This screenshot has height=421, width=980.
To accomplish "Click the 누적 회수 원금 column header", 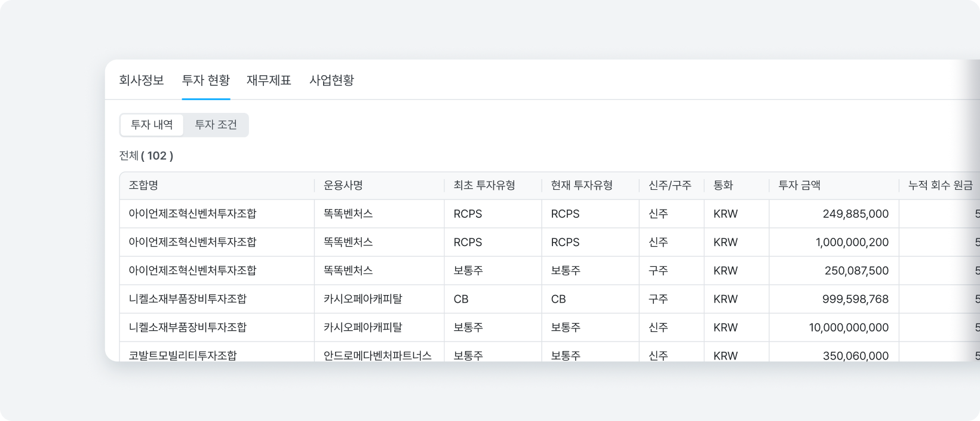I will point(940,186).
